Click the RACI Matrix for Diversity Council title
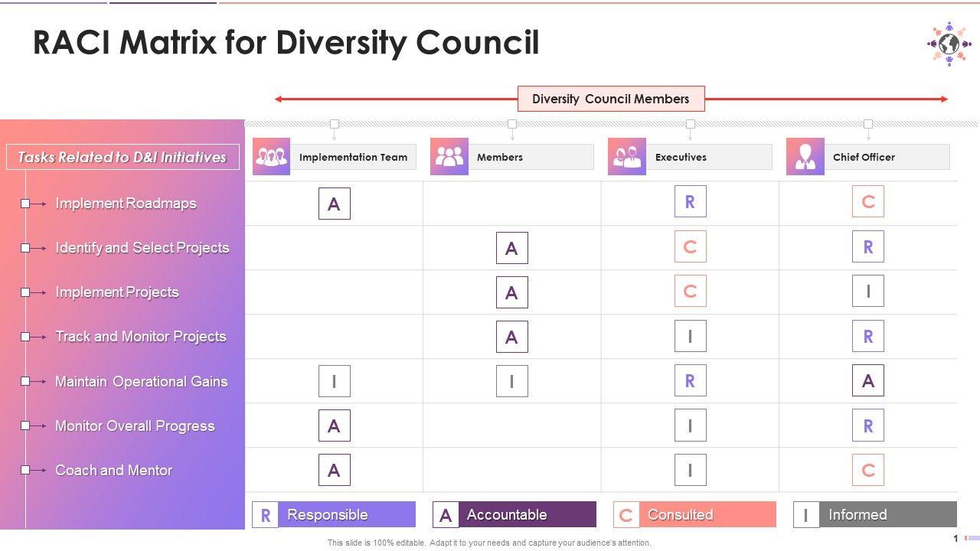The height and width of the screenshot is (551, 980). coord(286,43)
